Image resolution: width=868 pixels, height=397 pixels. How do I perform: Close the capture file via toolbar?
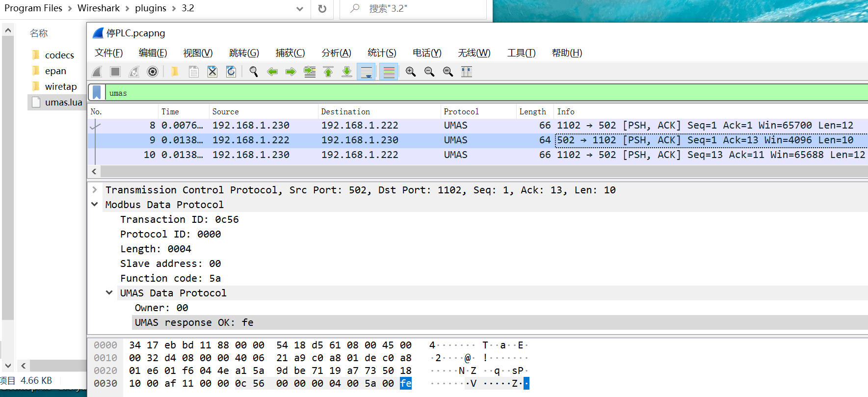(212, 72)
